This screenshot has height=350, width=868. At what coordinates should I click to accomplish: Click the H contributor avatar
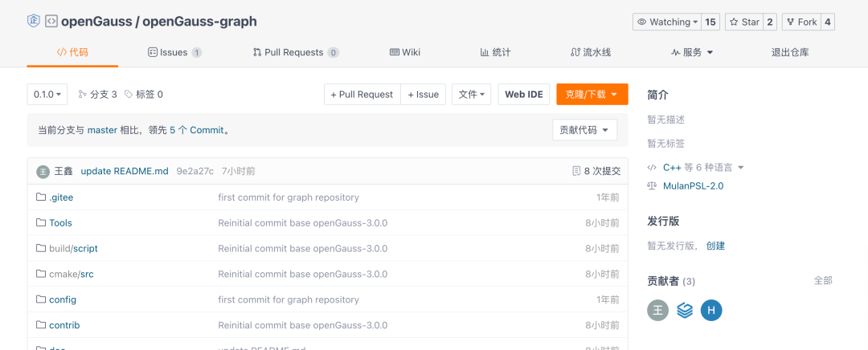click(711, 310)
